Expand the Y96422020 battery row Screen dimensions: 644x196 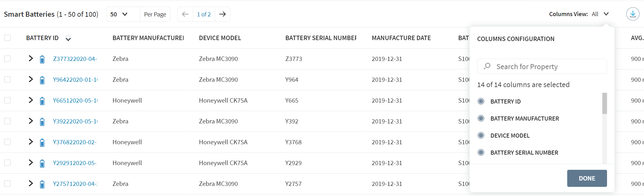pos(30,79)
